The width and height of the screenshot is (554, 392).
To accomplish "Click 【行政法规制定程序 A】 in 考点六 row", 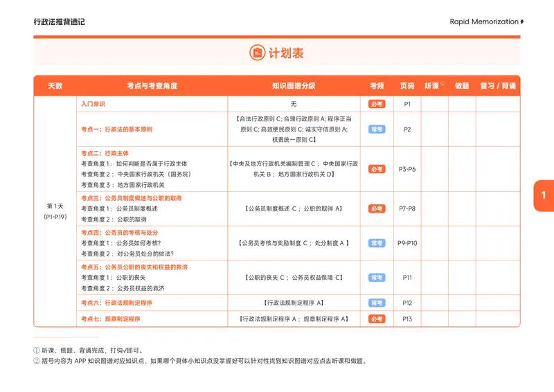I will (x=294, y=303).
